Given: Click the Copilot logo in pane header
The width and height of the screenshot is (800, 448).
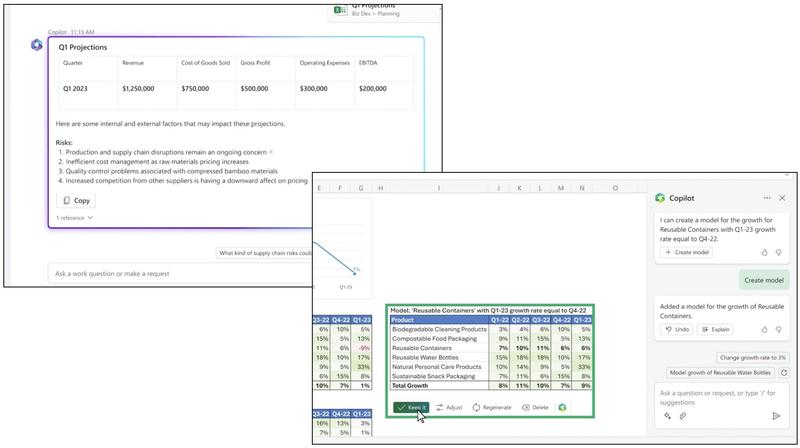Looking at the screenshot, I should click(x=660, y=197).
